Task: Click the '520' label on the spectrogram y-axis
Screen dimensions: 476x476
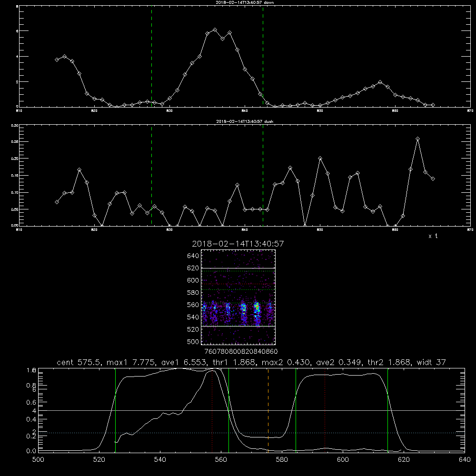Action: [x=193, y=329]
